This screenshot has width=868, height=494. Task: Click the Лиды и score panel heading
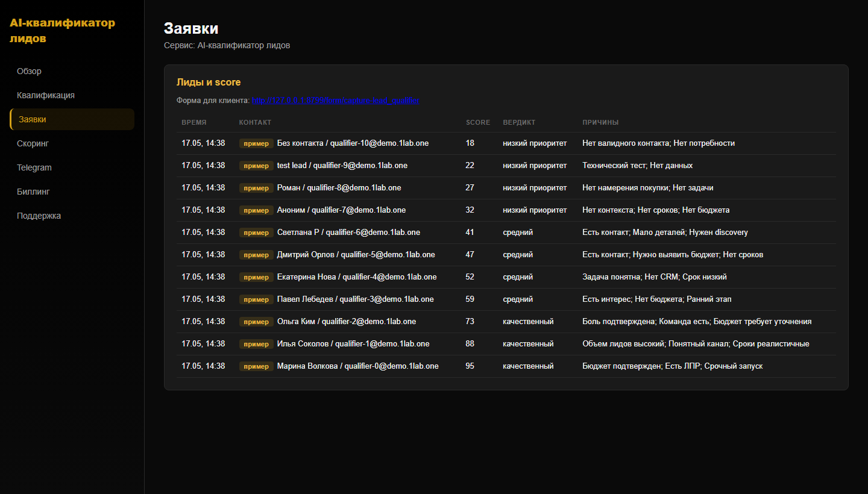pos(209,83)
